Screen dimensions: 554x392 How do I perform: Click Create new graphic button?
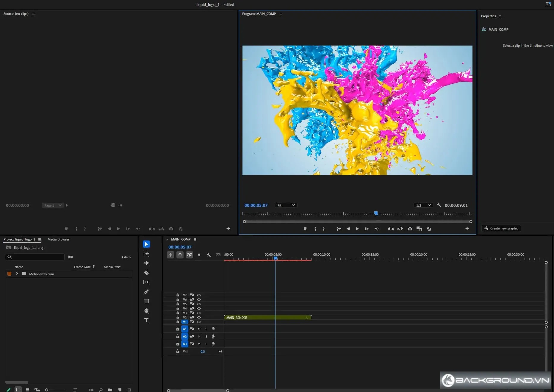pos(501,228)
